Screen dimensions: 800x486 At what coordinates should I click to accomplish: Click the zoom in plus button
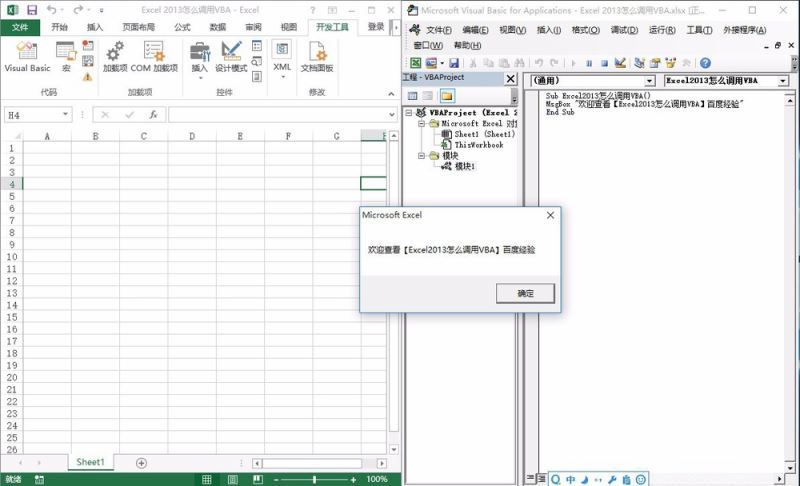pos(353,479)
